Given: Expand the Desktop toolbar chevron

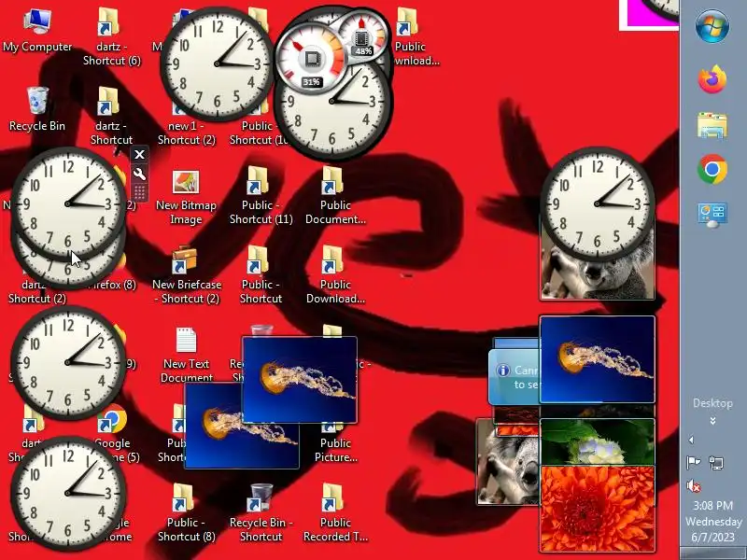Looking at the screenshot, I should point(712,421).
